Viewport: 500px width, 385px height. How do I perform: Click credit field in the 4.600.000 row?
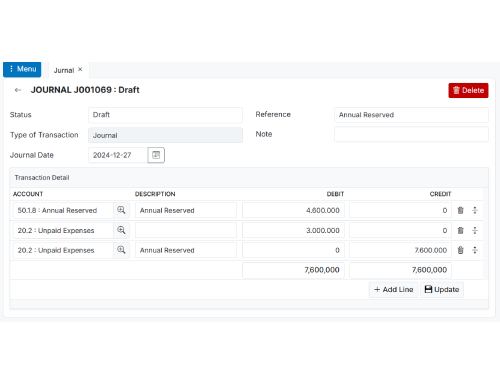(400, 210)
